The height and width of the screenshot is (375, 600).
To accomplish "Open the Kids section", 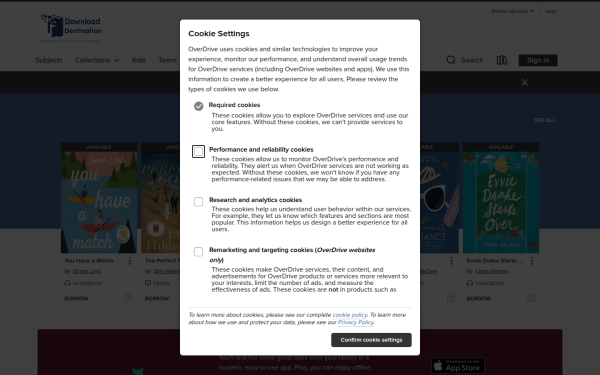I will (x=139, y=60).
